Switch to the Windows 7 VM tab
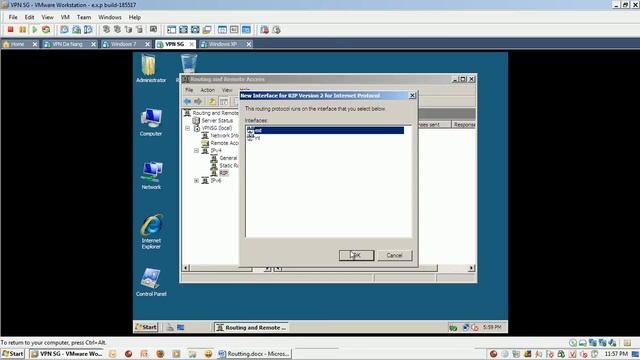 click(123, 44)
